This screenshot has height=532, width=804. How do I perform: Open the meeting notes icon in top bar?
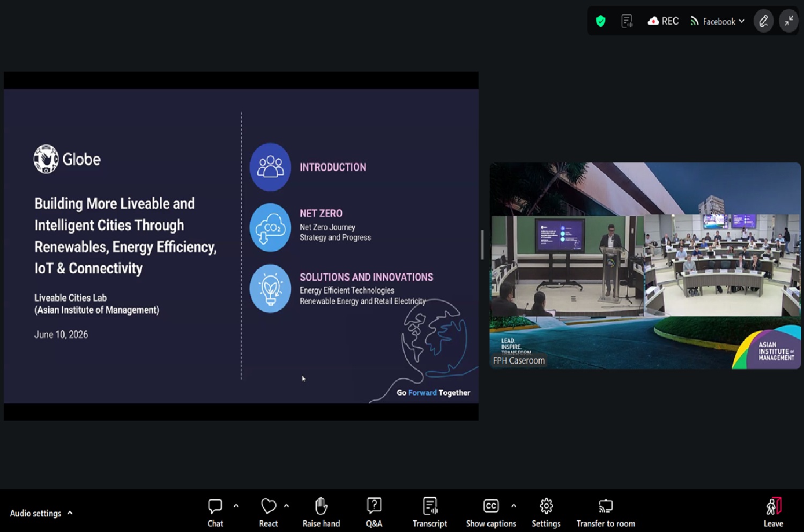pos(627,21)
